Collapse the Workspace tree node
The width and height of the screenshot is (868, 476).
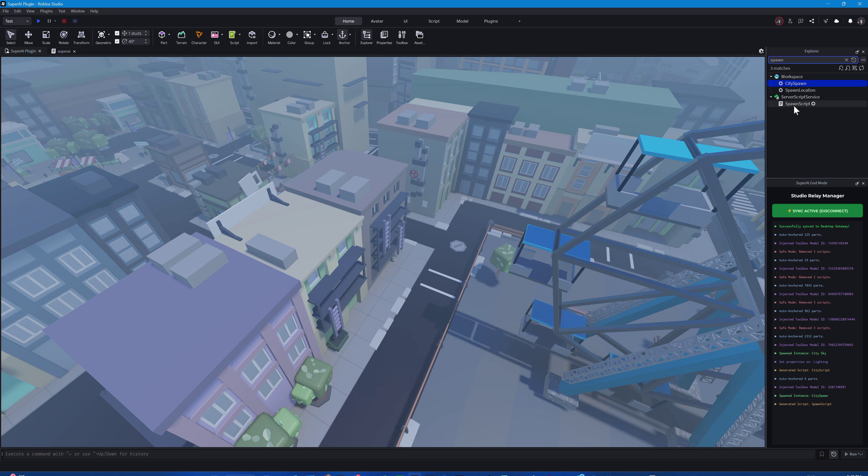point(771,76)
